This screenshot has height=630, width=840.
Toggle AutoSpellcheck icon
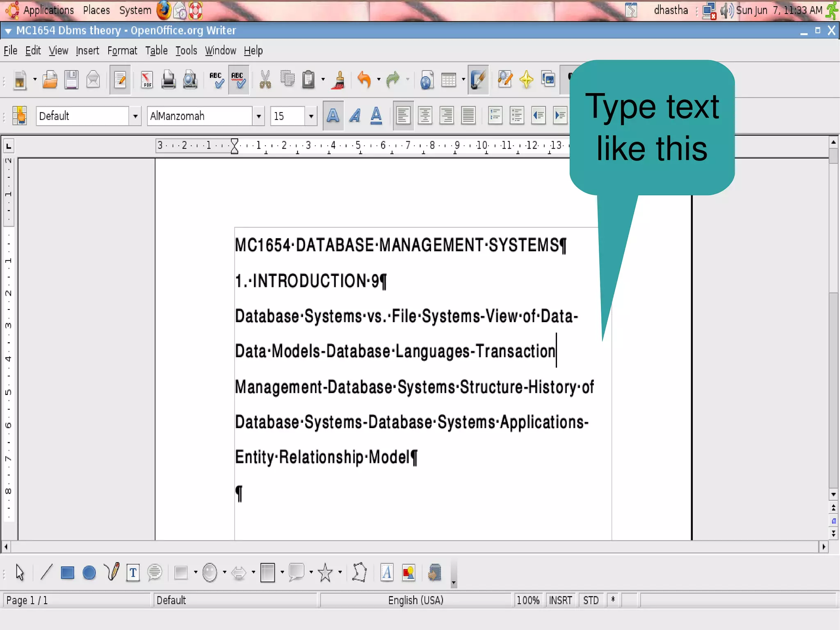pyautogui.click(x=238, y=80)
